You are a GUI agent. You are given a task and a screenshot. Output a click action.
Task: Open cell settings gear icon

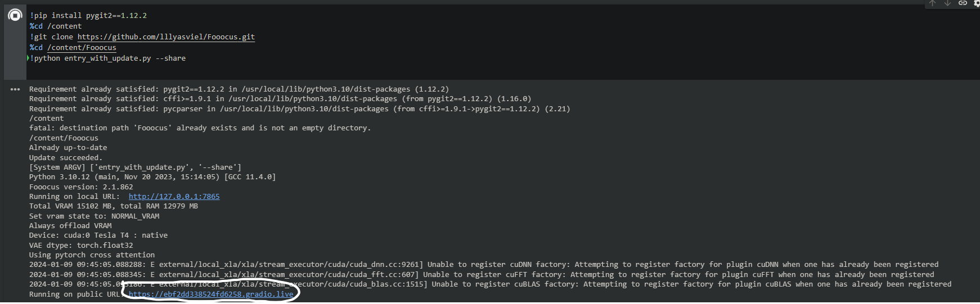click(x=977, y=3)
